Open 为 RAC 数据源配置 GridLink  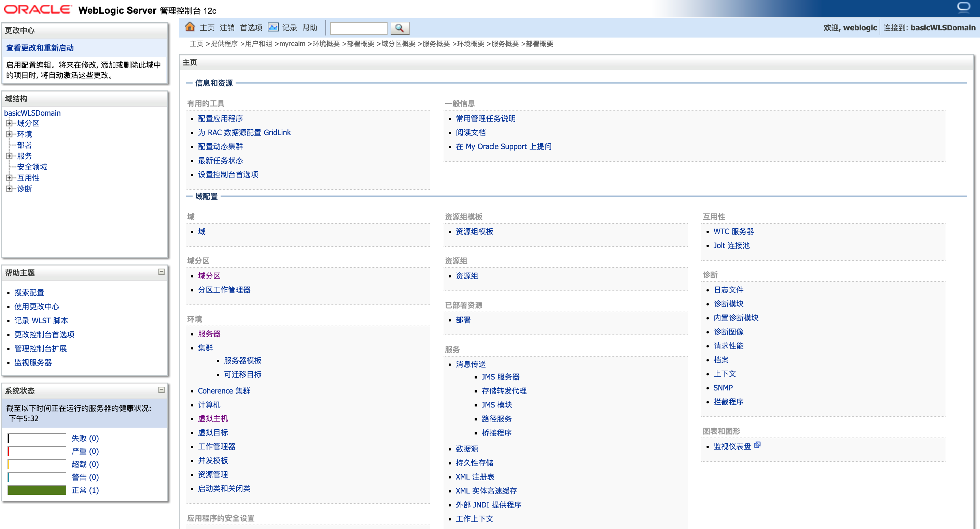244,132
